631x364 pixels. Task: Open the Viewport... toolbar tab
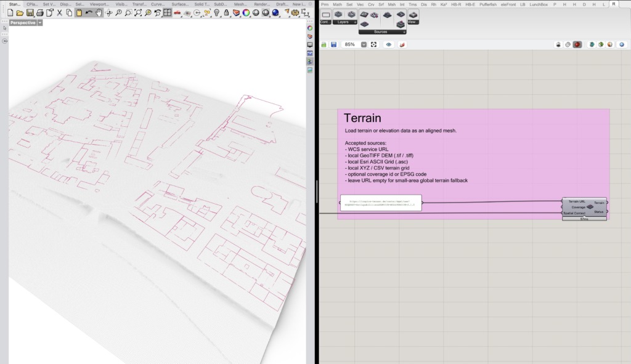(x=99, y=4)
